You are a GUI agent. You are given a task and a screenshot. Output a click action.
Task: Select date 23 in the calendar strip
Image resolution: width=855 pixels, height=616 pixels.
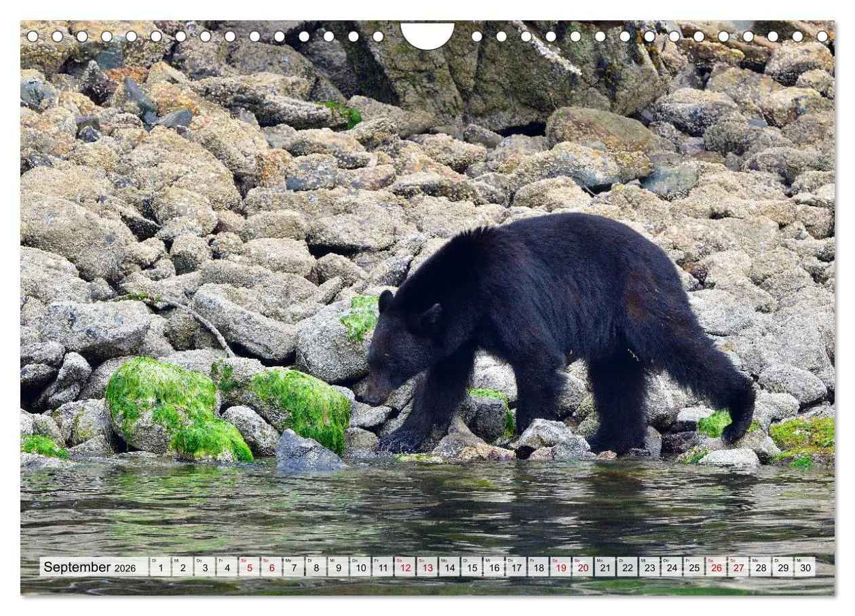pyautogui.click(x=649, y=567)
